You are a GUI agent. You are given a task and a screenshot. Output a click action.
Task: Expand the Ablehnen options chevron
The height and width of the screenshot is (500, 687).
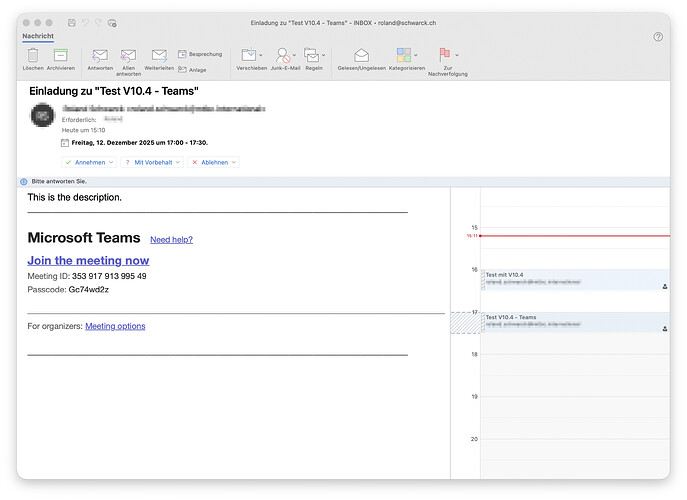point(234,162)
